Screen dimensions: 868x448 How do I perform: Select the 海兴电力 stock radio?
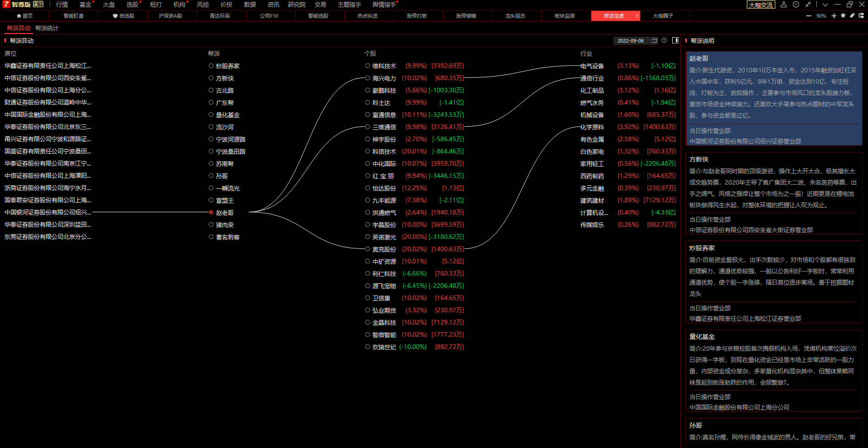368,78
